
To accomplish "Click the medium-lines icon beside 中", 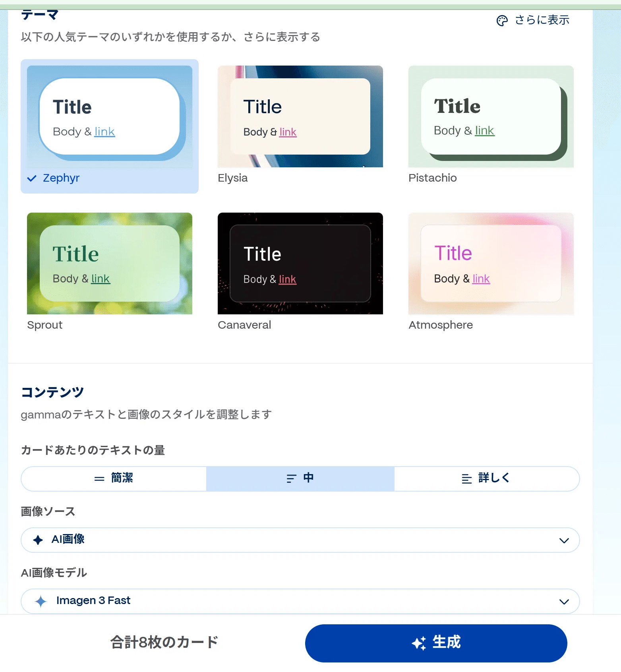I will 292,478.
